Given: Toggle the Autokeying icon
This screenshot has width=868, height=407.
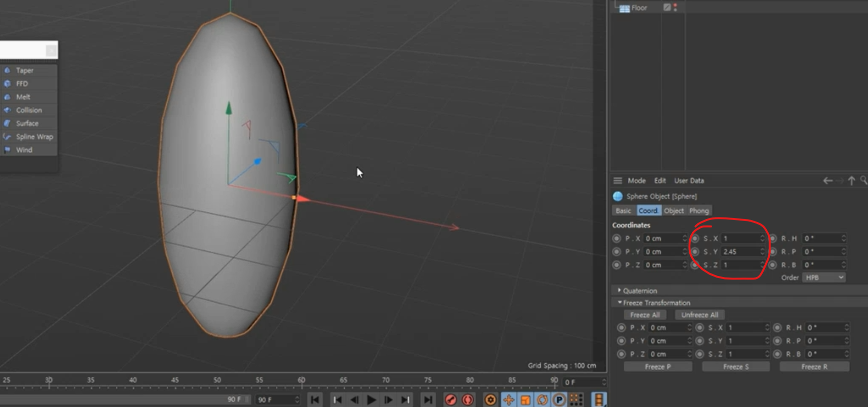Looking at the screenshot, I should click(x=468, y=399).
